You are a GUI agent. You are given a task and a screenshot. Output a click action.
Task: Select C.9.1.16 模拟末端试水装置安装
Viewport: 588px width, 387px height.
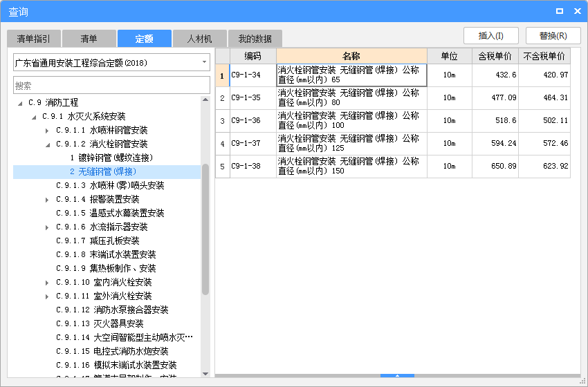(x=116, y=365)
